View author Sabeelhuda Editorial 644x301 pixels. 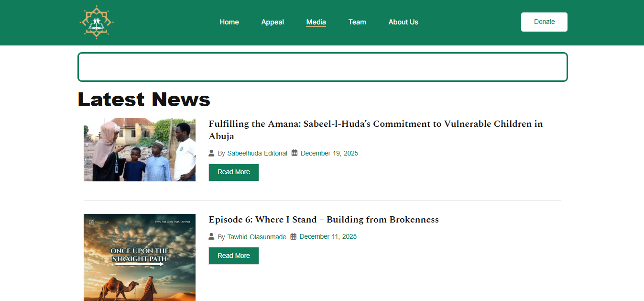click(x=257, y=153)
